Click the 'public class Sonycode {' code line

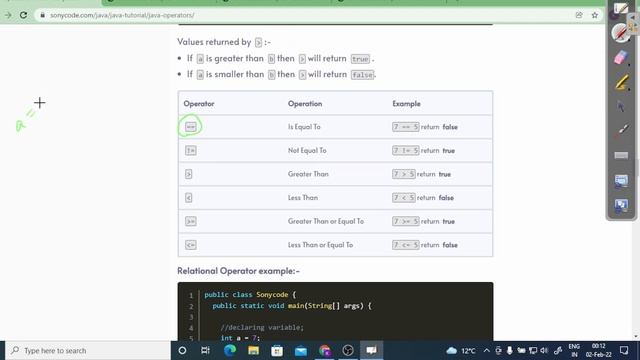coord(250,295)
